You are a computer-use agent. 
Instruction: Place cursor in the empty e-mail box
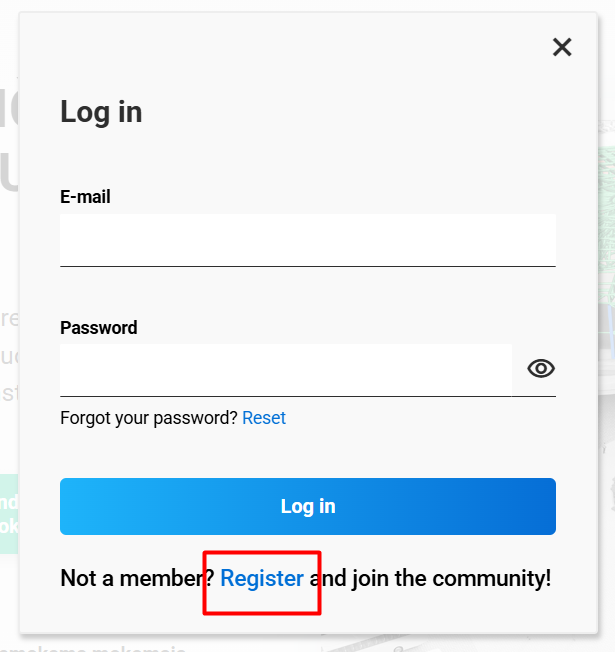click(x=308, y=240)
